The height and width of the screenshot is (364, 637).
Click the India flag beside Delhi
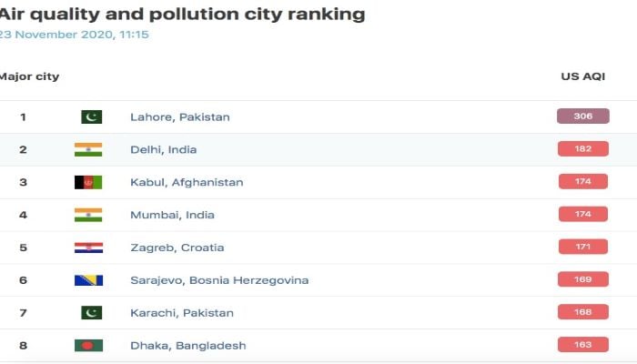[x=88, y=149]
